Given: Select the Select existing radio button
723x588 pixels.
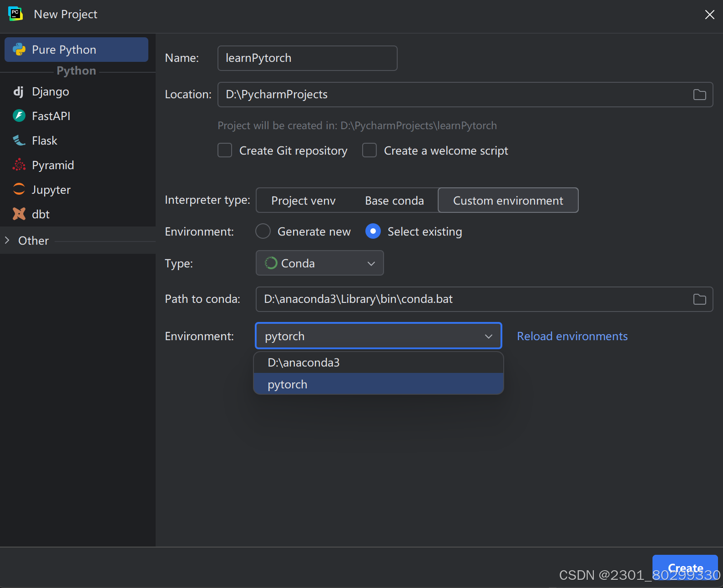Looking at the screenshot, I should click(x=373, y=231).
